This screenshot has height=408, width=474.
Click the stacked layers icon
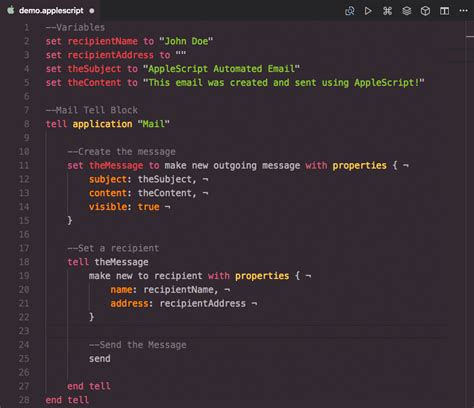pyautogui.click(x=406, y=11)
